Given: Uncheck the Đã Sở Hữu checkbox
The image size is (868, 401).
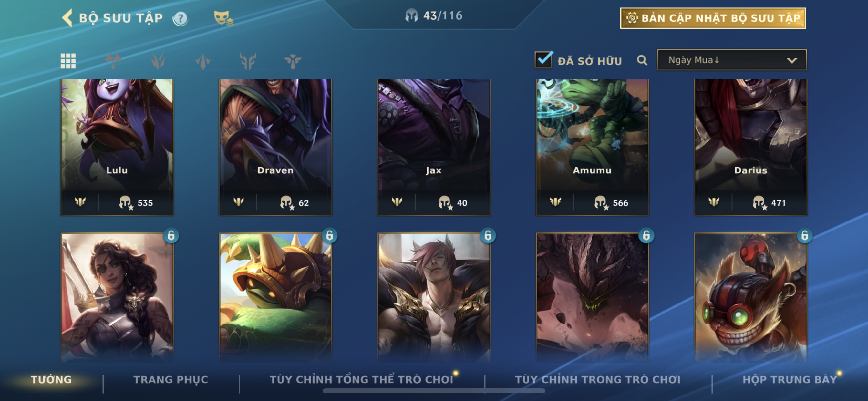Looking at the screenshot, I should tap(543, 60).
